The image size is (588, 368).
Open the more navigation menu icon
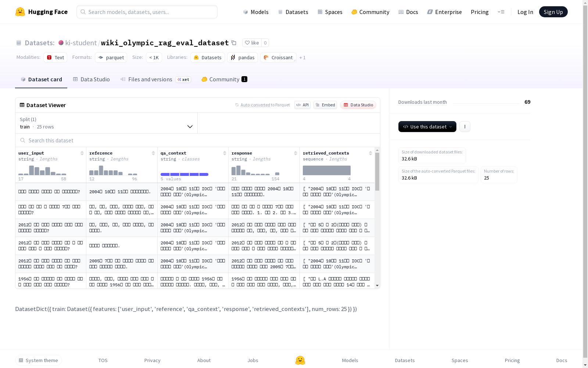(501, 12)
